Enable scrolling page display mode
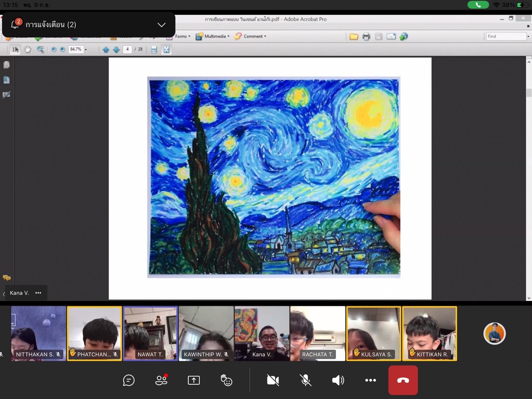This screenshot has height=399, width=532. click(154, 50)
